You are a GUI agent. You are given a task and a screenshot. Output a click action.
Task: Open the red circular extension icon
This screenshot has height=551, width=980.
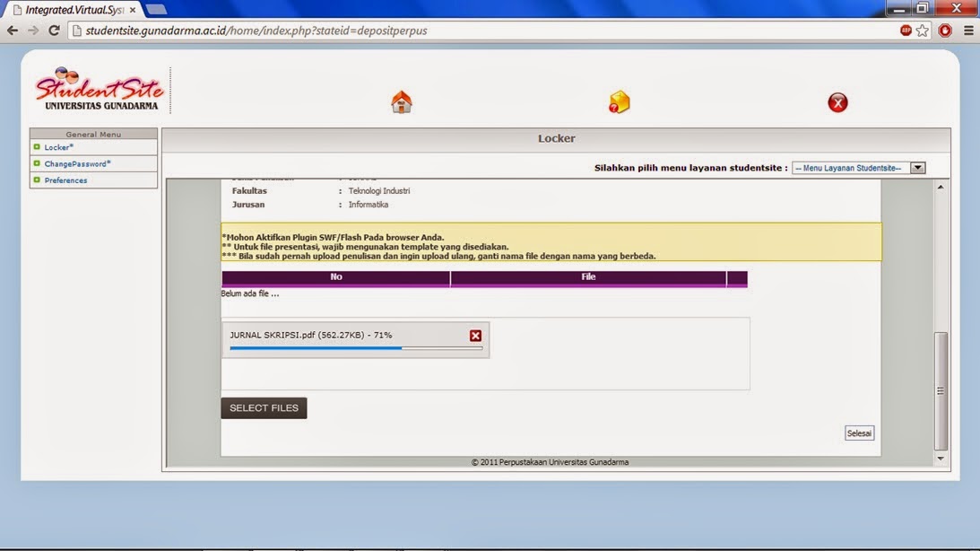coord(945,31)
